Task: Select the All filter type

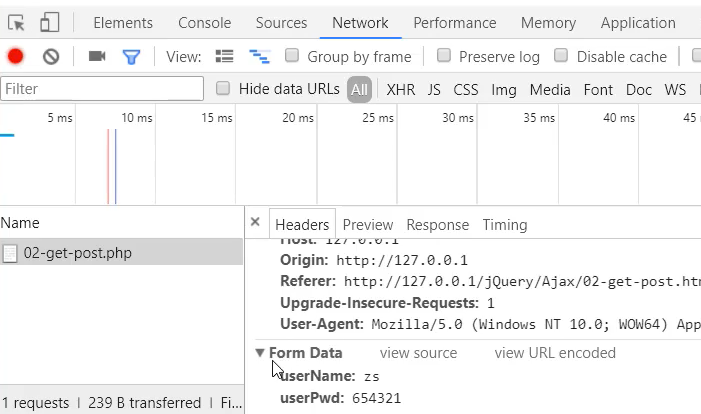Action: [x=359, y=89]
